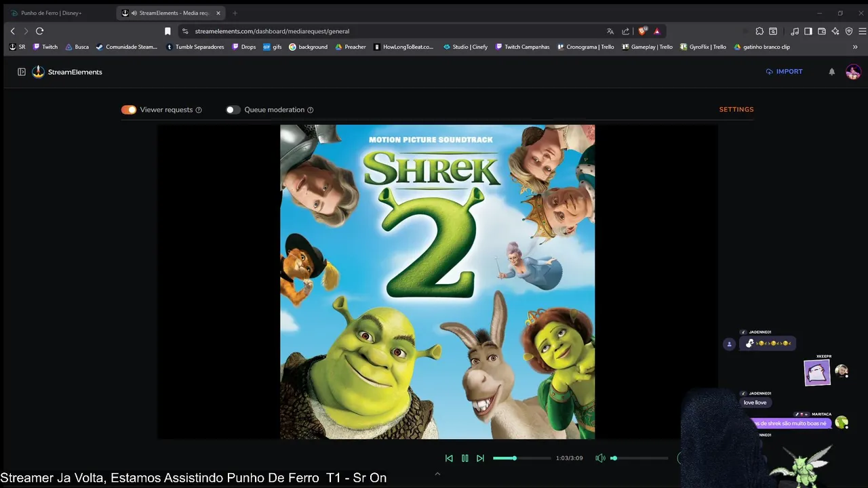Click the share page icon
The height and width of the screenshot is (488, 868).
point(625,31)
